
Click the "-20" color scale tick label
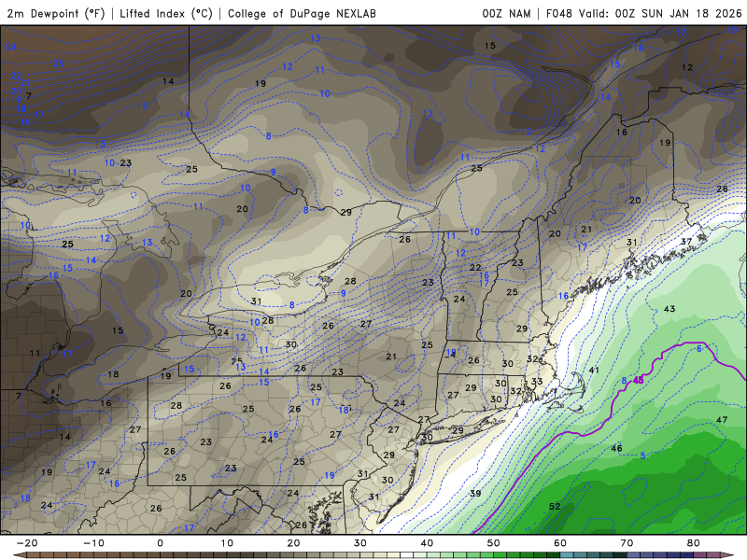[x=27, y=543]
